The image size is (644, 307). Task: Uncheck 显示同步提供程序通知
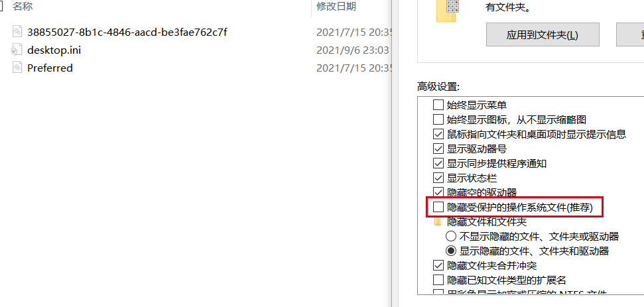(438, 163)
